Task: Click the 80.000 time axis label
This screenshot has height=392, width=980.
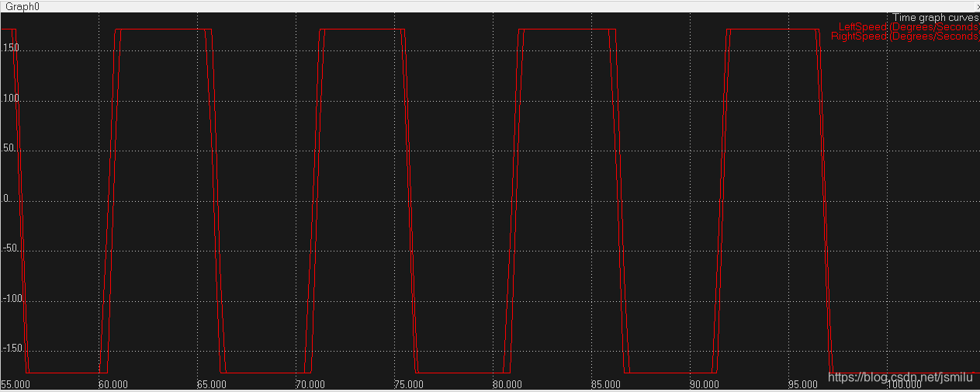Action: [x=507, y=384]
